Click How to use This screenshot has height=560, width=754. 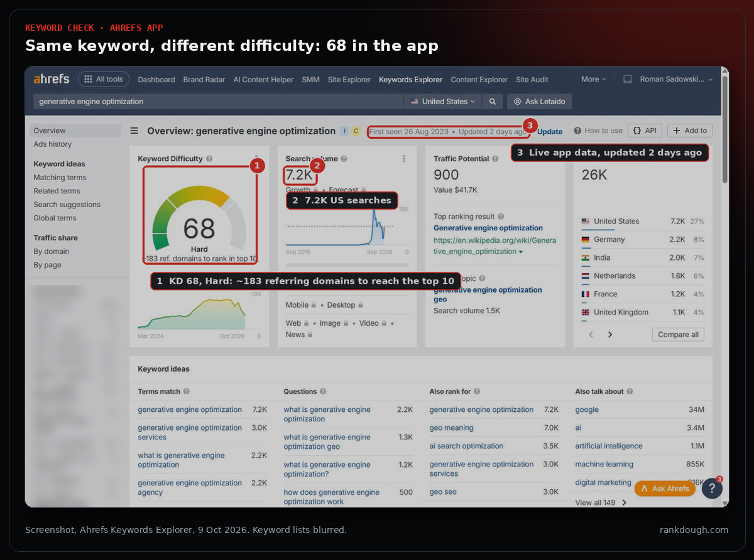[598, 131]
